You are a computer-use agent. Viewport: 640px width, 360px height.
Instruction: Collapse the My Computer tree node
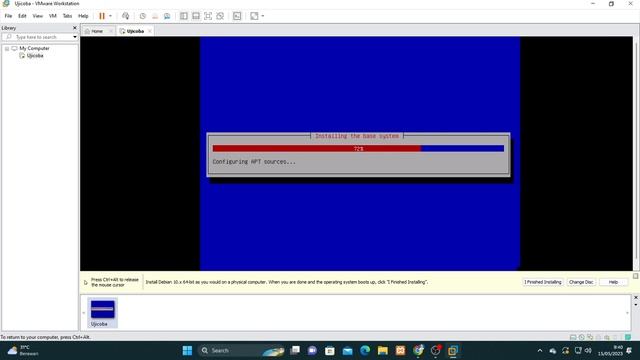pyautogui.click(x=7, y=48)
